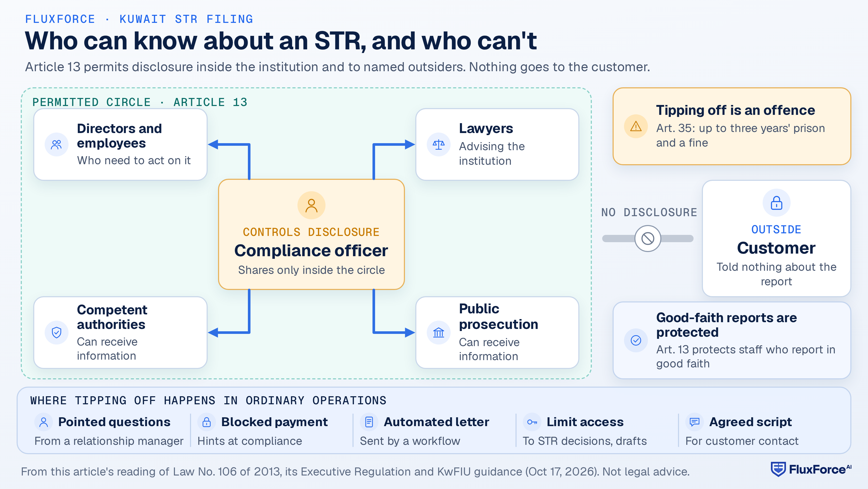Click the Agreed script item title
Viewport: 868px width, 489px height.
[x=750, y=422]
